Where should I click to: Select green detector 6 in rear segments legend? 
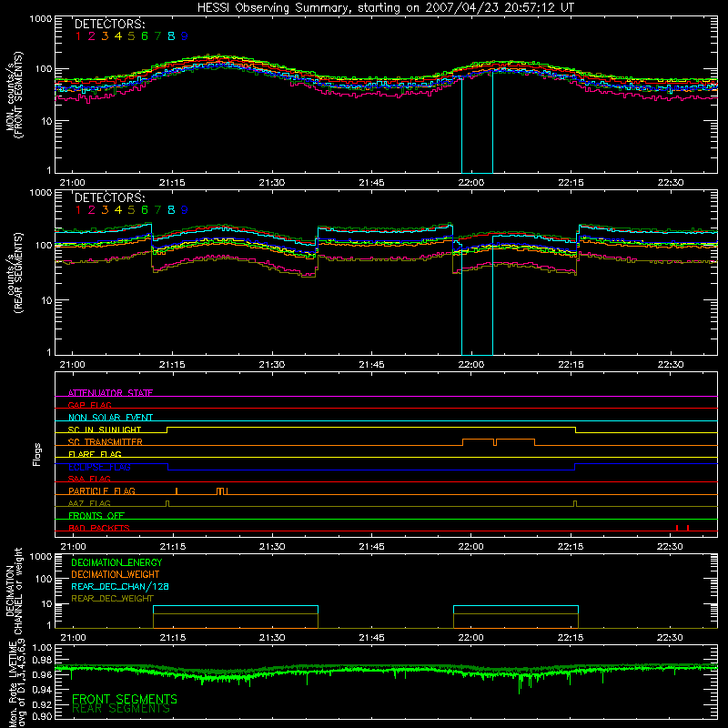tap(145, 210)
